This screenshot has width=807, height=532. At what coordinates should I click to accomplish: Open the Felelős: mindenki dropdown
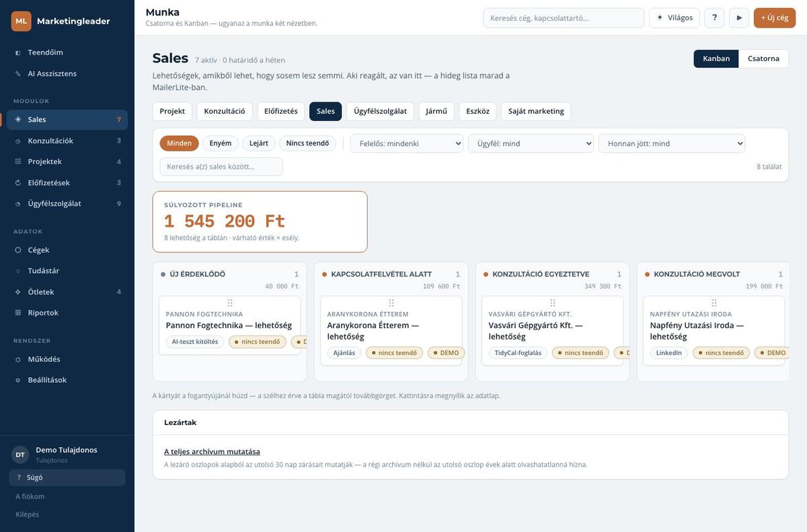click(x=407, y=143)
